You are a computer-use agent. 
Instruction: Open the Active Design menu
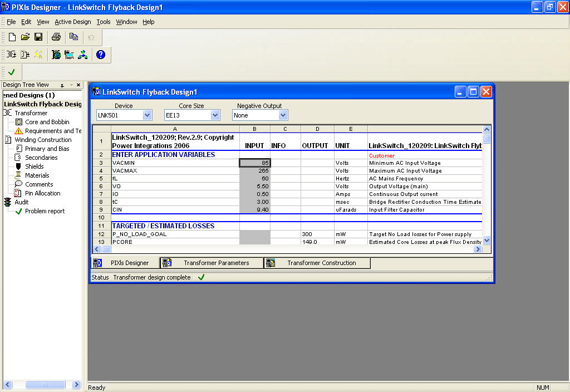click(73, 22)
